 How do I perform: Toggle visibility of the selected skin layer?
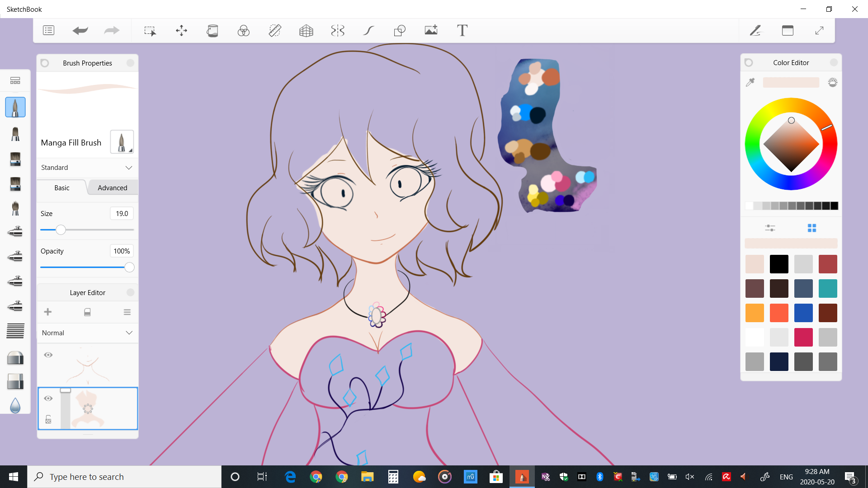pos(48,398)
